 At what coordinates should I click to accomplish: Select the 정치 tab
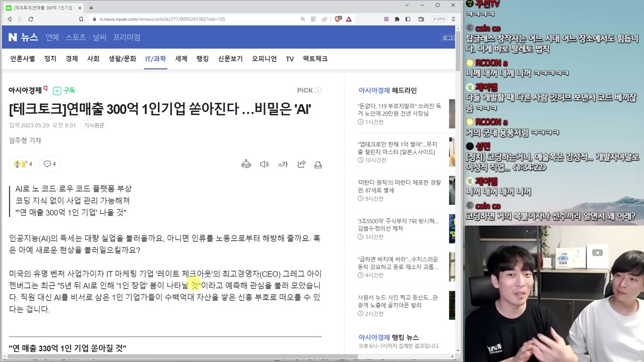(x=50, y=58)
